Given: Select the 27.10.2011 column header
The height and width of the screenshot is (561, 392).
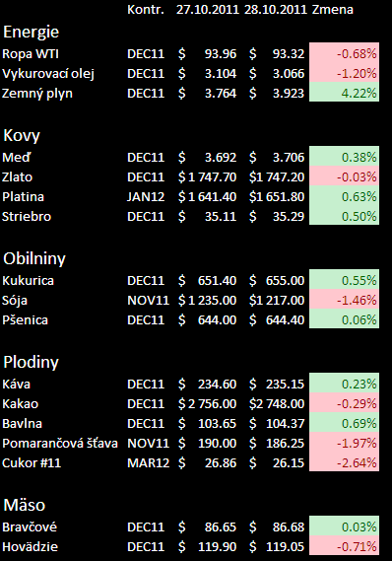Looking at the screenshot, I should [x=207, y=10].
